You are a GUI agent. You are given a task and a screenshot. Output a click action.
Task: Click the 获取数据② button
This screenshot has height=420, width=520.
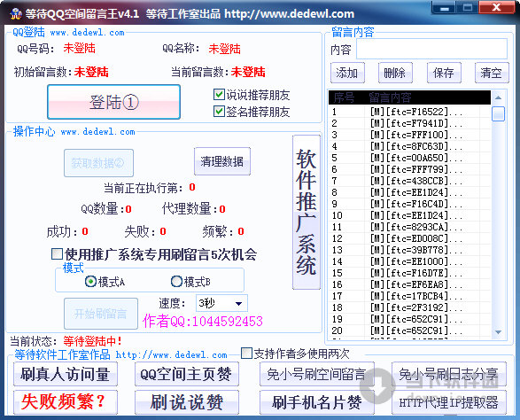click(x=98, y=163)
